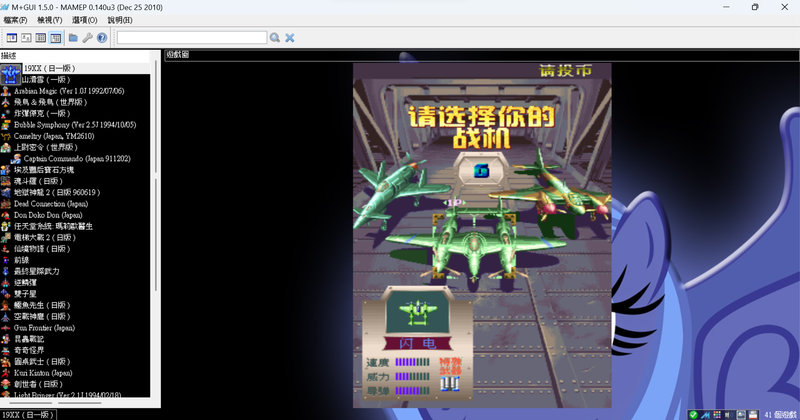
Task: Click the Bubble Symphony game icon
Action: [6, 125]
